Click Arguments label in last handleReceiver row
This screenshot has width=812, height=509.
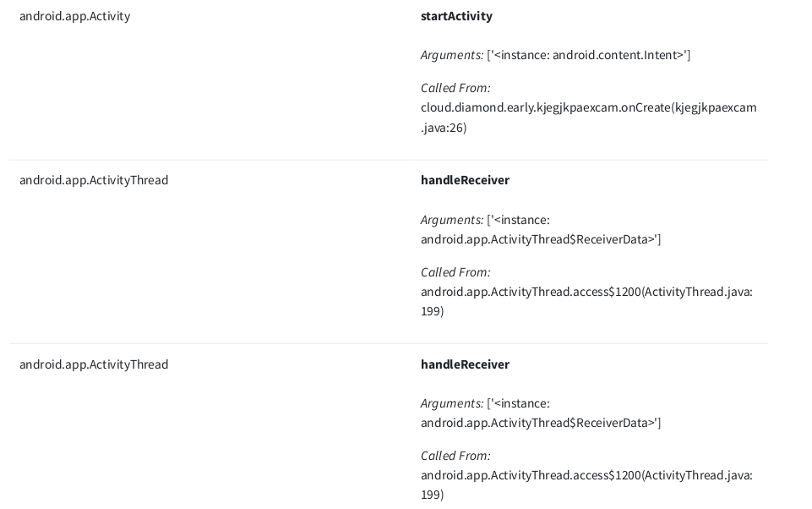click(451, 403)
